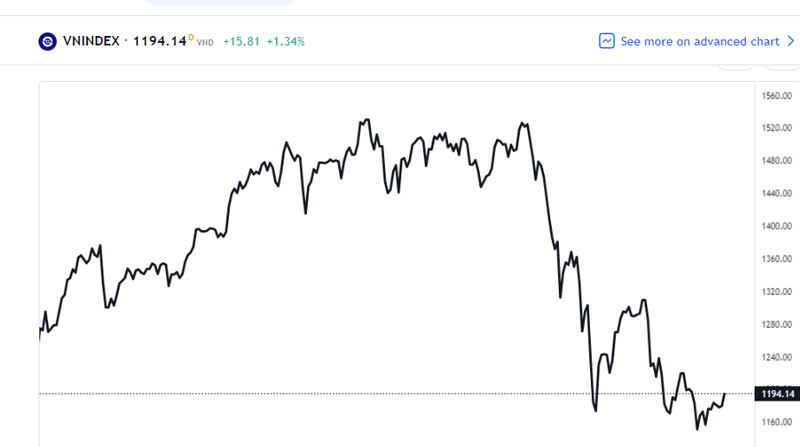Click the 1520.00 price axis label
800x447 pixels.
tap(777, 128)
